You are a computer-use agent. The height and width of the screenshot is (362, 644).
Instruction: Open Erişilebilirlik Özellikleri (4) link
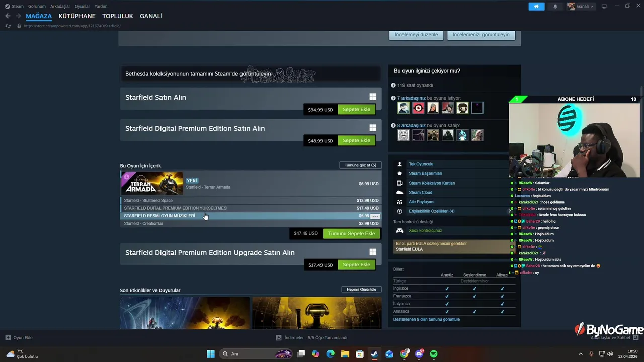coord(431,211)
